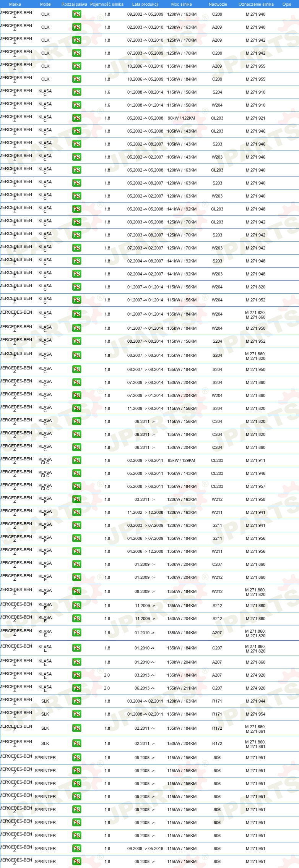Click the Marka column header
Viewport: 299px width, 868px height.
point(15,4)
